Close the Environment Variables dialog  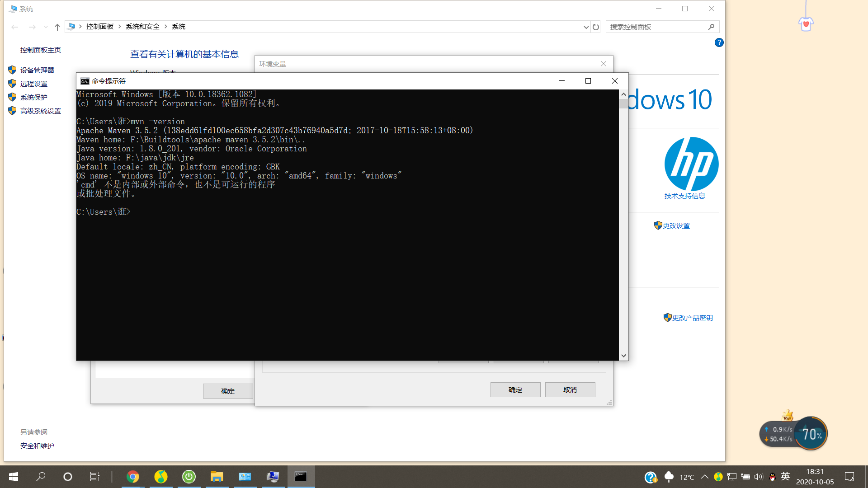click(x=604, y=64)
